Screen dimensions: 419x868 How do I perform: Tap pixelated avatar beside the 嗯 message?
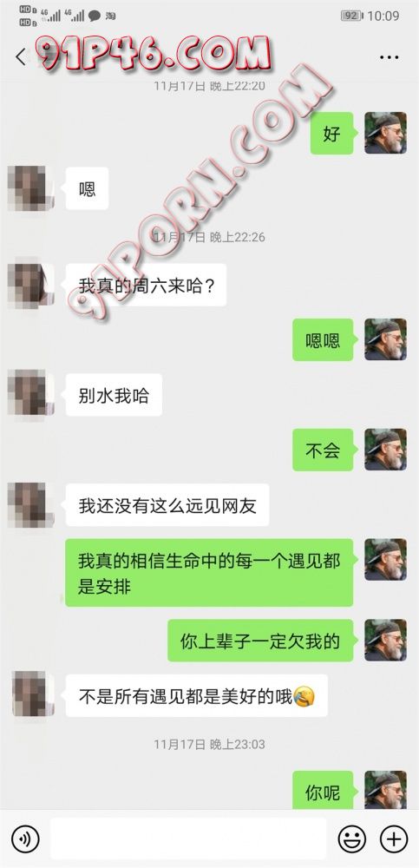pyautogui.click(x=30, y=188)
